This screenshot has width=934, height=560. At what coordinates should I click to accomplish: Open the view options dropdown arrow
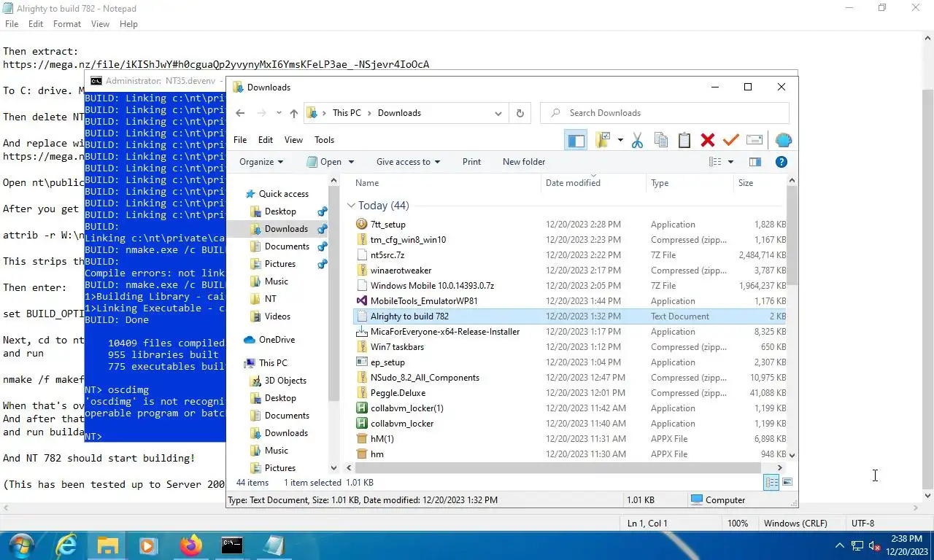[x=730, y=162]
